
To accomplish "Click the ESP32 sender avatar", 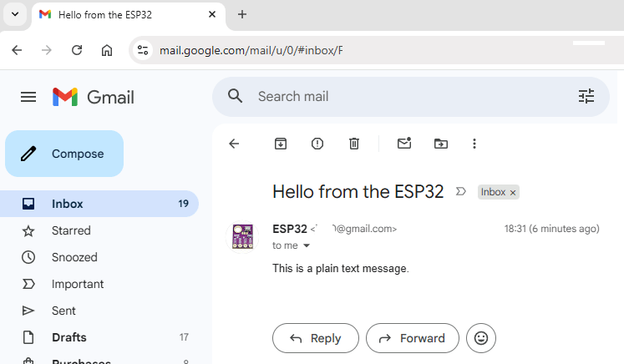I will [x=242, y=237].
